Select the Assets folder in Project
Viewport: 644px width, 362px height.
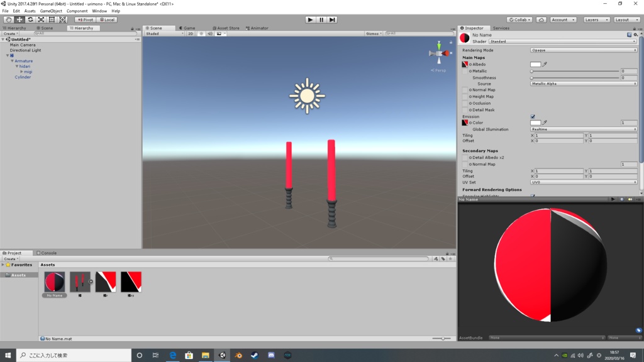[18, 275]
